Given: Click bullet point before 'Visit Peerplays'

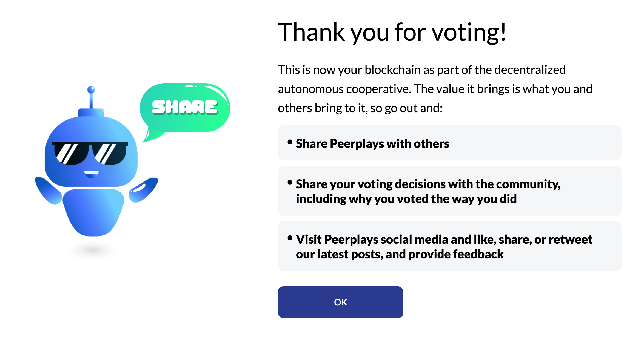Looking at the screenshot, I should [290, 238].
